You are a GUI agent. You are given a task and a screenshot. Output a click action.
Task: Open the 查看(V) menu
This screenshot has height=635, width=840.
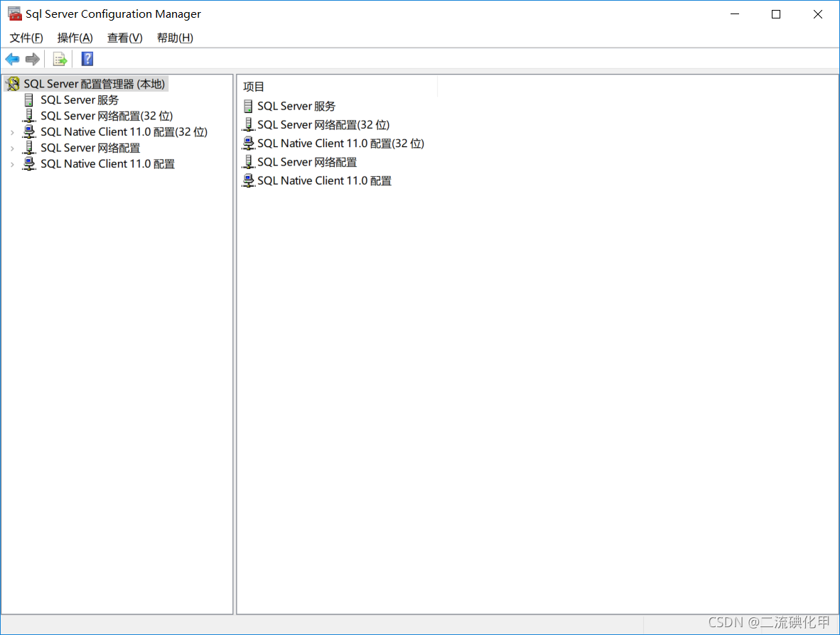(125, 38)
